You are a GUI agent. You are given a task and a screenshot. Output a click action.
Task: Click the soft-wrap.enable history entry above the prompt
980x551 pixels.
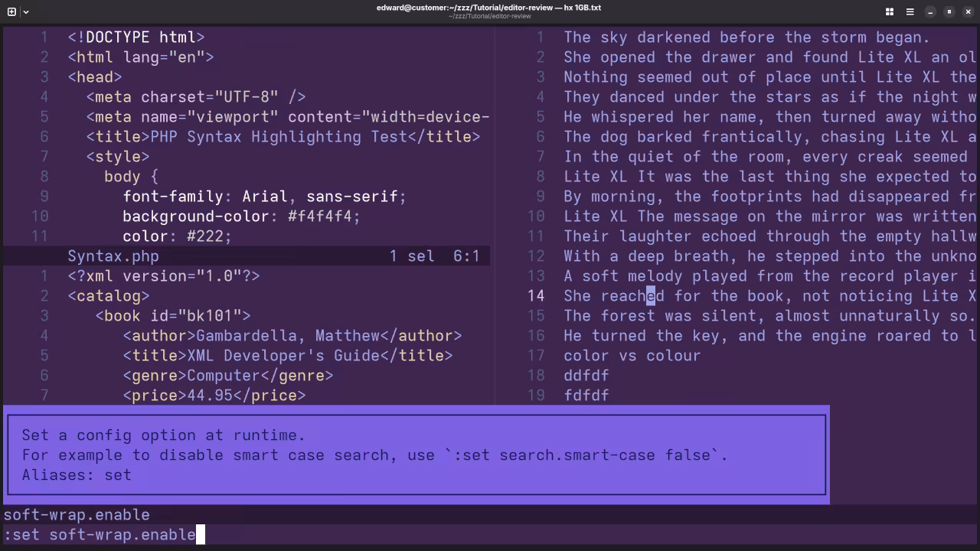point(77,514)
